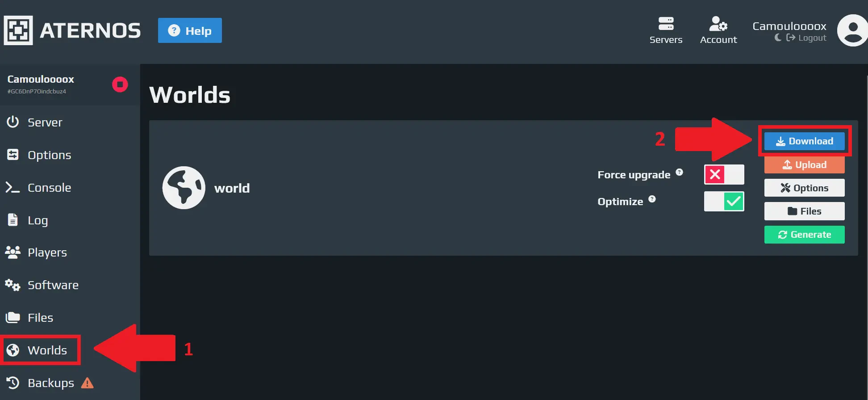Disable the Optimize toggle
The width and height of the screenshot is (868, 400).
[724, 201]
